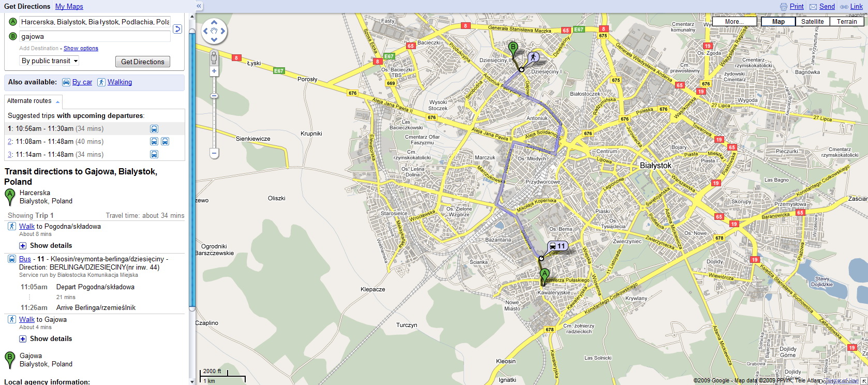Click the By car link
This screenshot has width=868, height=385.
click(x=82, y=82)
